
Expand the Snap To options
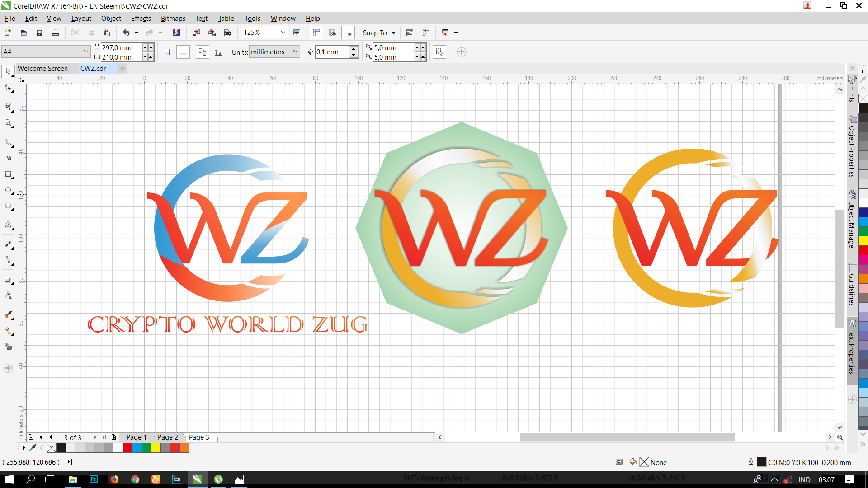click(392, 33)
